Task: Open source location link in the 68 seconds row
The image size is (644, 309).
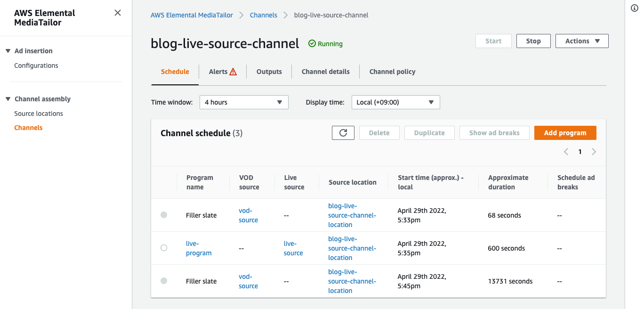Action: click(x=352, y=215)
